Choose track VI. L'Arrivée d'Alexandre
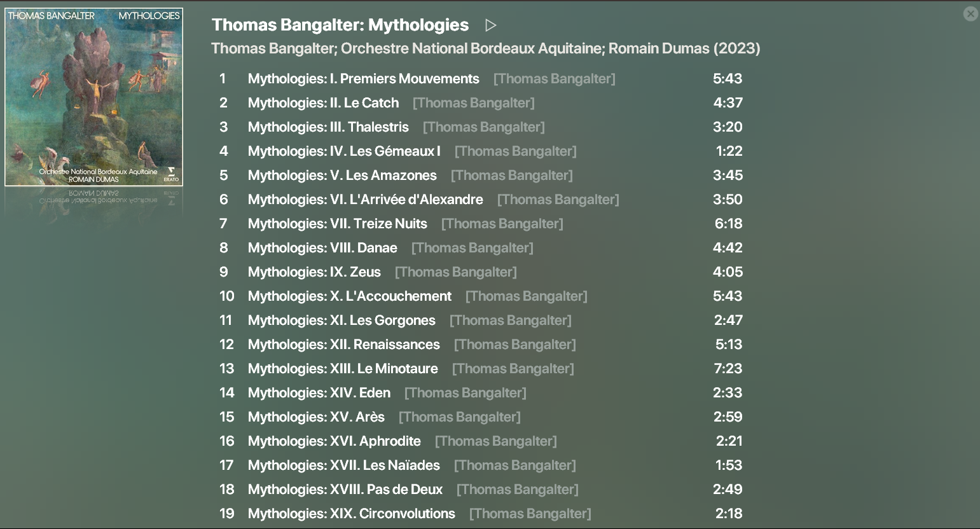This screenshot has height=529, width=980. 365,200
